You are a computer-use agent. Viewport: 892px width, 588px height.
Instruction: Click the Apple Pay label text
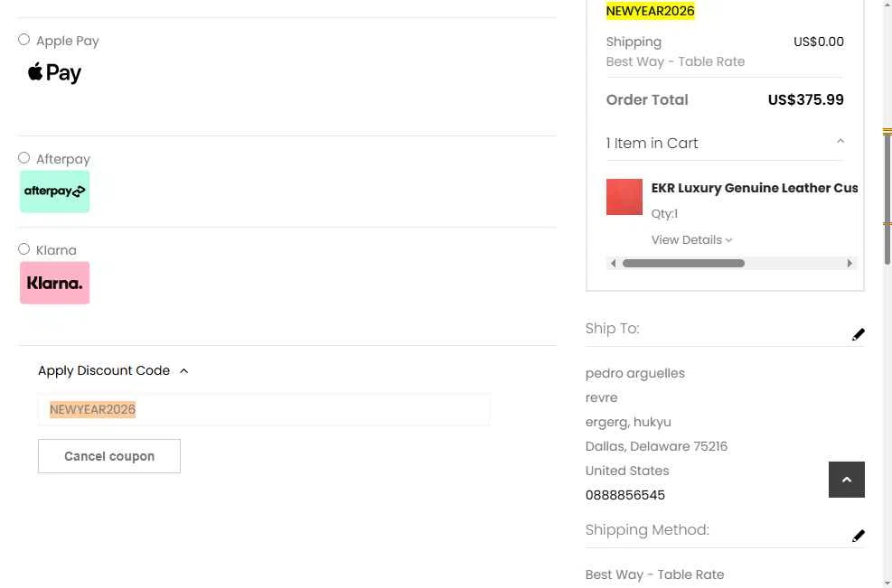click(68, 41)
